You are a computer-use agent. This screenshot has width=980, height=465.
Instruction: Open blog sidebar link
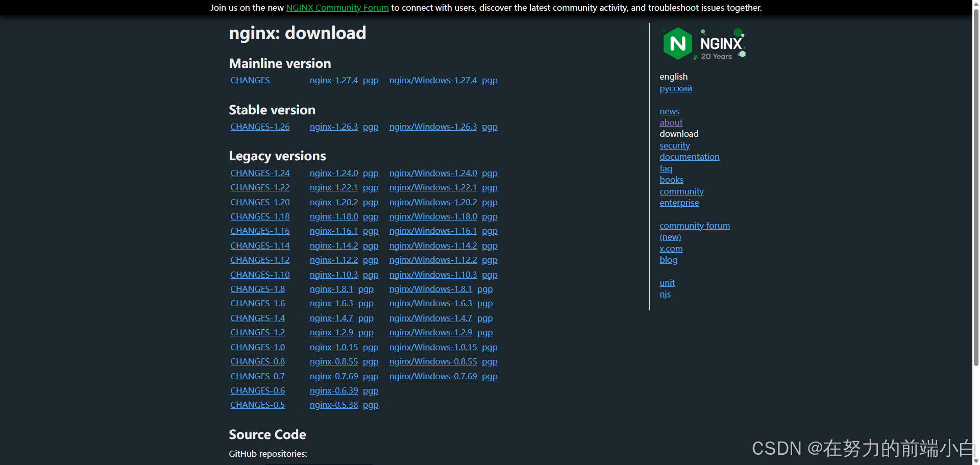coord(668,260)
